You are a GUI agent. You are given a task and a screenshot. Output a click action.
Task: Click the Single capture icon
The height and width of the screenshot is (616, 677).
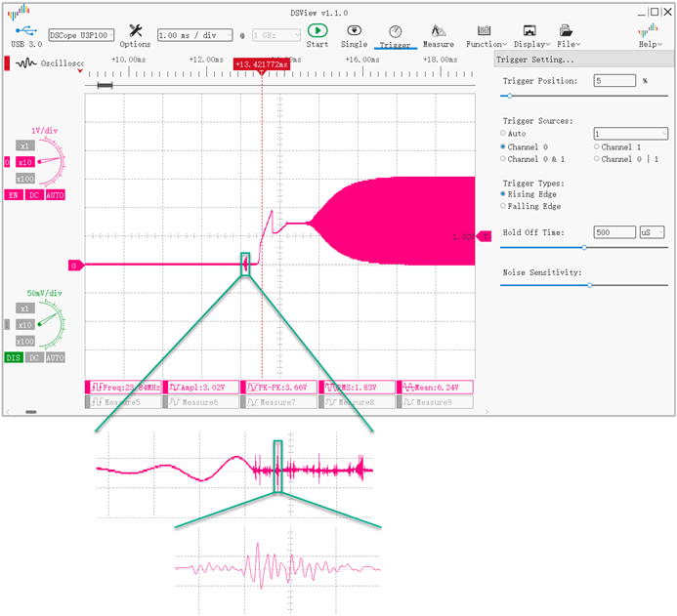(x=355, y=30)
